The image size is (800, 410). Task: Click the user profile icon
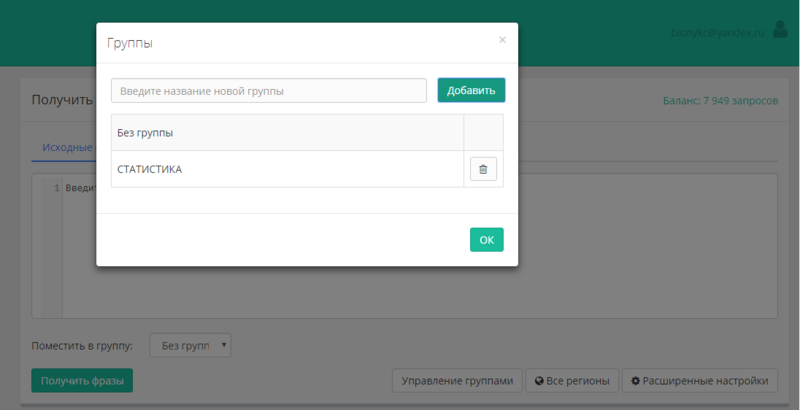pos(780,32)
